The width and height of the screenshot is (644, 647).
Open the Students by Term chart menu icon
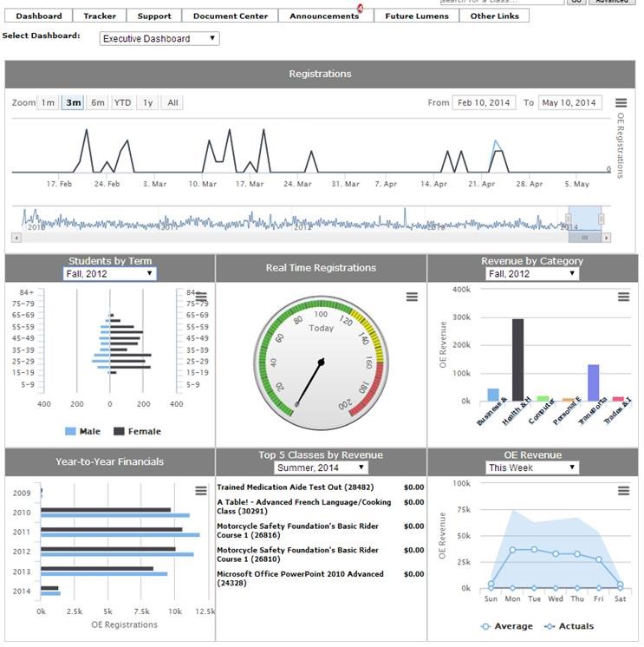[201, 297]
